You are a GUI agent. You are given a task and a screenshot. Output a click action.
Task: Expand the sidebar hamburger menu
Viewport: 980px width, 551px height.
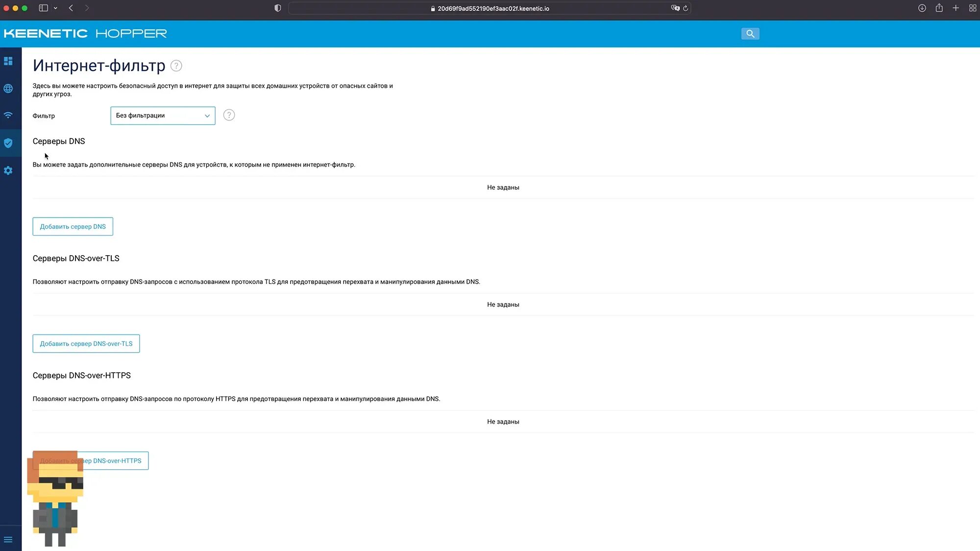pos(8,540)
